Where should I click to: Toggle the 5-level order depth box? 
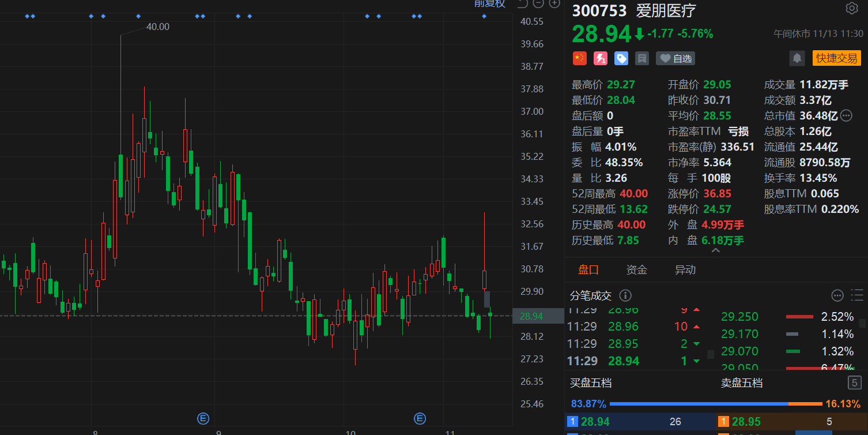tap(854, 382)
